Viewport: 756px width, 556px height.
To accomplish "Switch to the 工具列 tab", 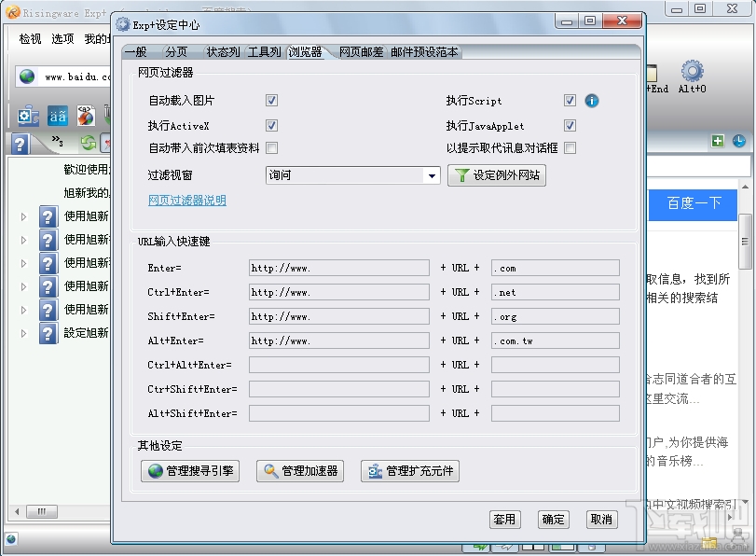I will [x=263, y=51].
